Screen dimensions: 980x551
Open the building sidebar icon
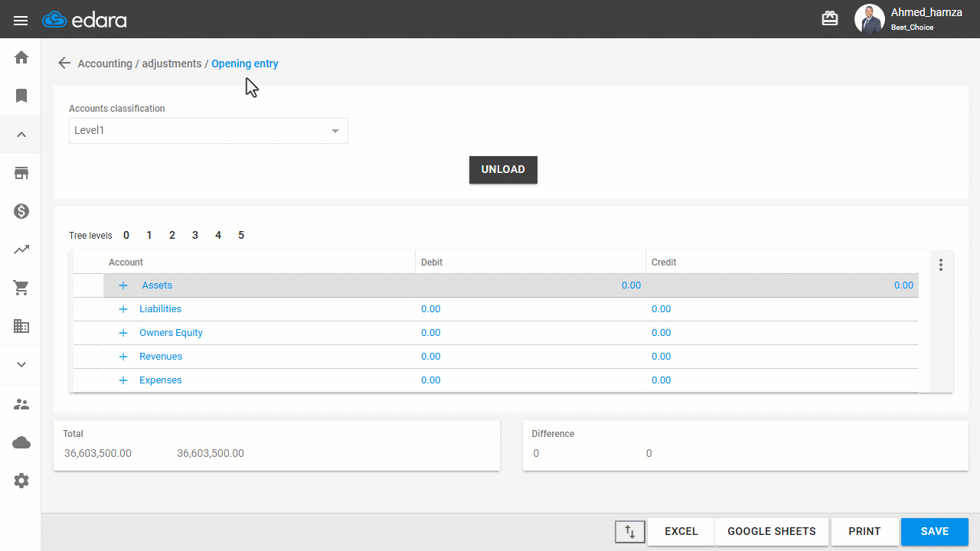[21, 326]
